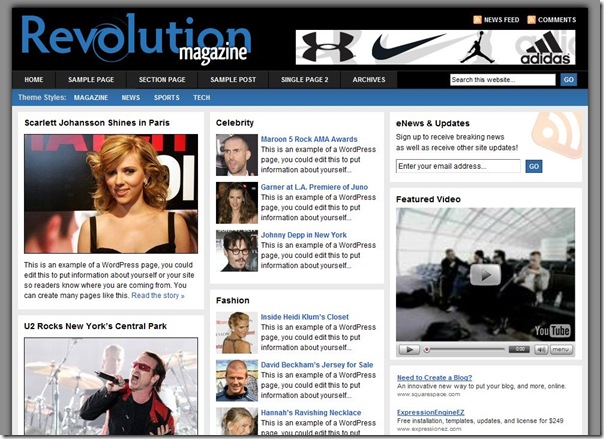
Task: Click the play button in video control bar
Action: click(409, 350)
